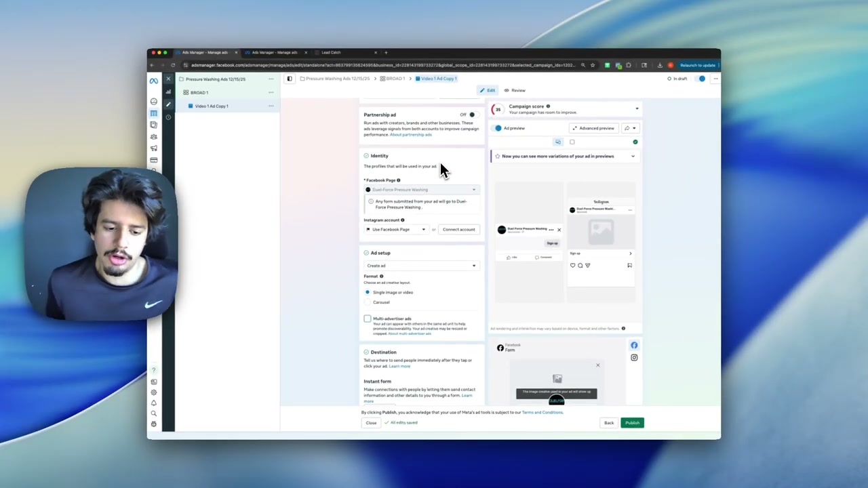Image resolution: width=868 pixels, height=488 pixels.
Task: Click the browser address bar URL
Action: click(x=383, y=65)
